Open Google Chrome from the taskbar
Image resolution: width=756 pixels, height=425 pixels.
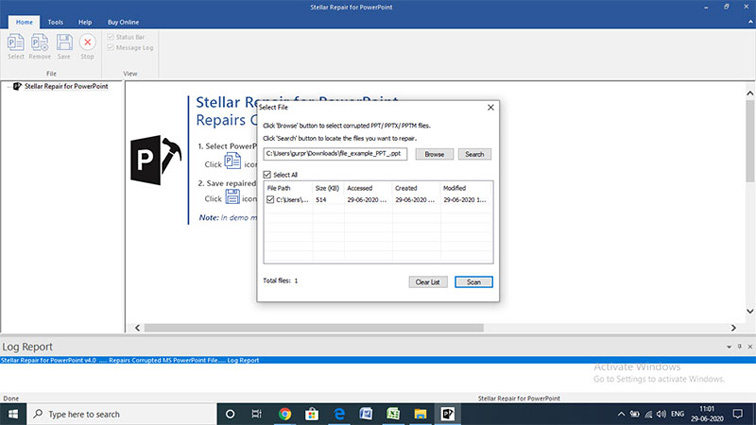[284, 414]
